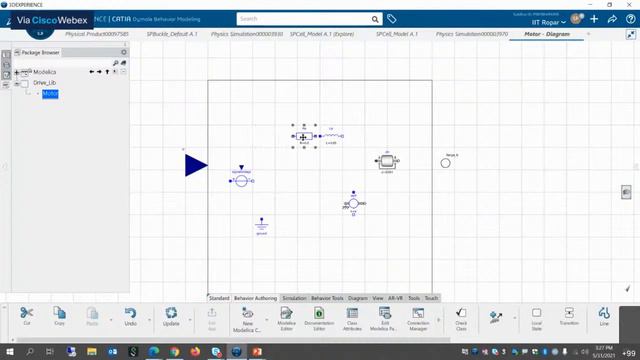The width and height of the screenshot is (640, 360).
Task: Open the IIT Ropar dropdown
Action: click(549, 22)
